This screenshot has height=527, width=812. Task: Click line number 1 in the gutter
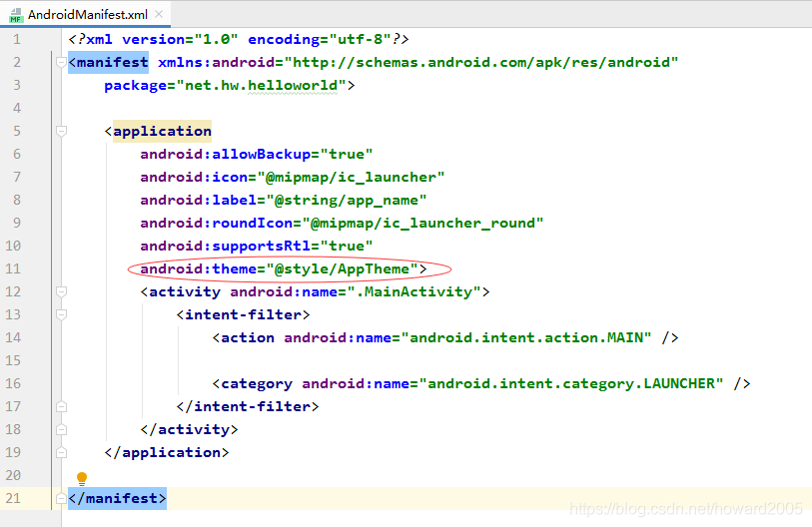point(17,39)
